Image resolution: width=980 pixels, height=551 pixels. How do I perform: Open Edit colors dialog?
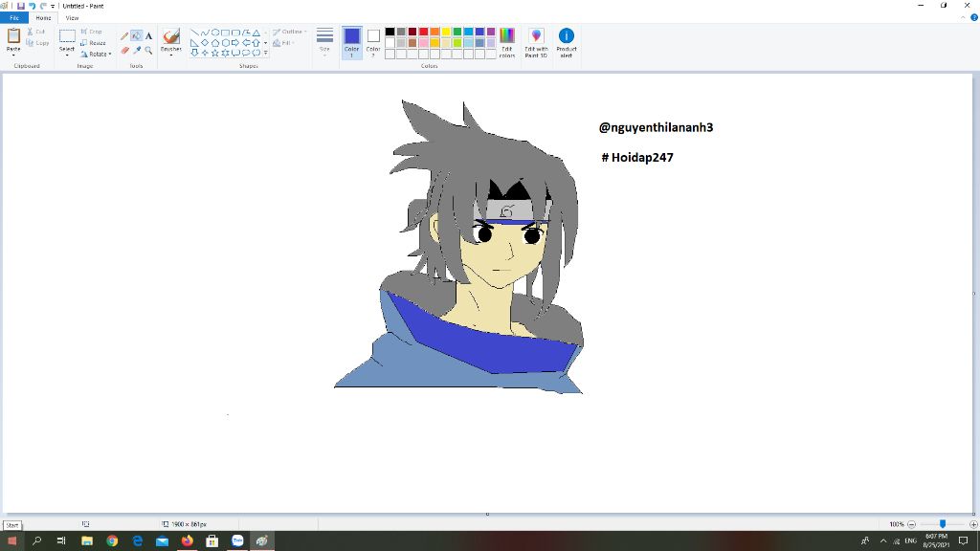tap(507, 43)
